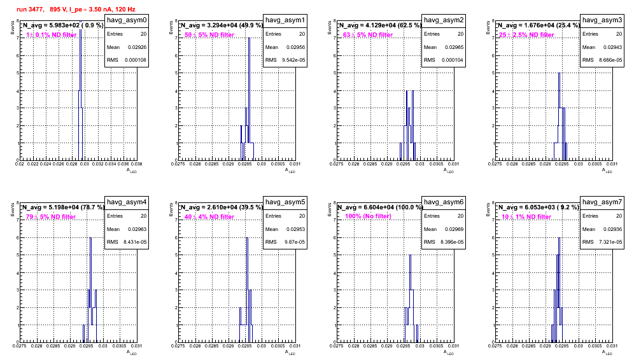Click the N_avg = 6.053e+03 label
The width and height of the screenshot is (634, 364).
tap(539, 207)
